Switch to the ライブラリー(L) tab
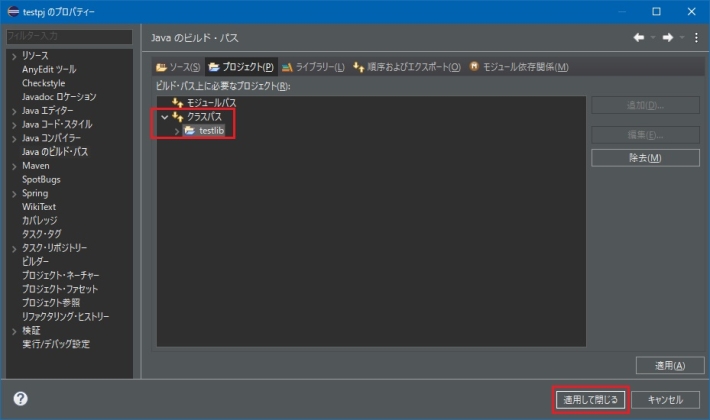Viewport: 710px width, 420px height. point(313,67)
